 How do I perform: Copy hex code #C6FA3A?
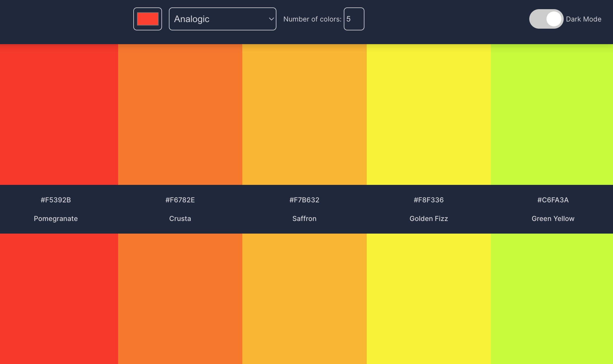point(553,200)
